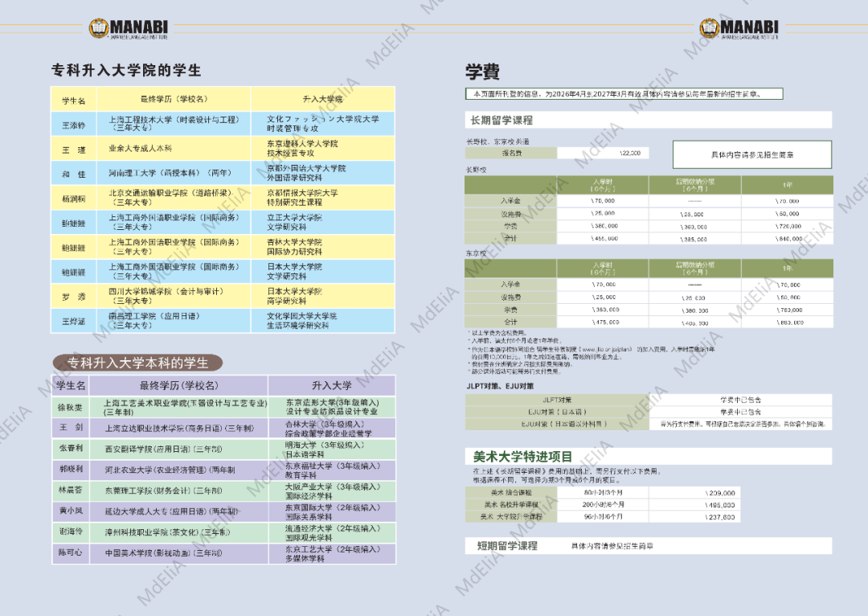This screenshot has height=616, width=868.
Task: Select the 专科升入大学本科的学生 brown banner
Action: [x=137, y=362]
